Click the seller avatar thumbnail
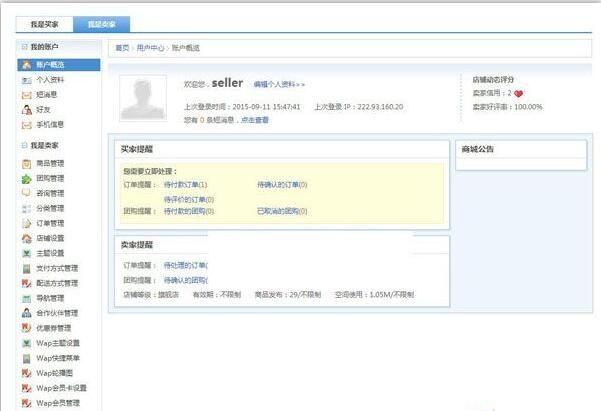Image resolution: width=601 pixels, height=411 pixels. [x=143, y=98]
